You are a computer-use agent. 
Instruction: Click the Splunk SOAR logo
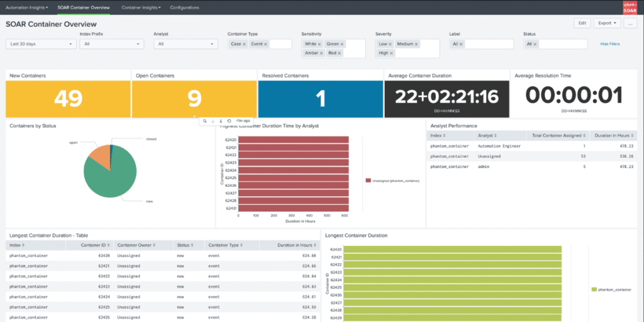point(630,8)
